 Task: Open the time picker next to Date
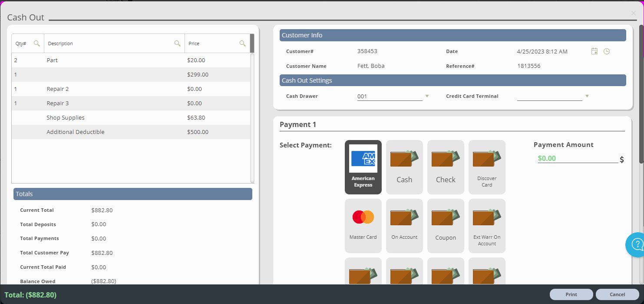pos(606,51)
